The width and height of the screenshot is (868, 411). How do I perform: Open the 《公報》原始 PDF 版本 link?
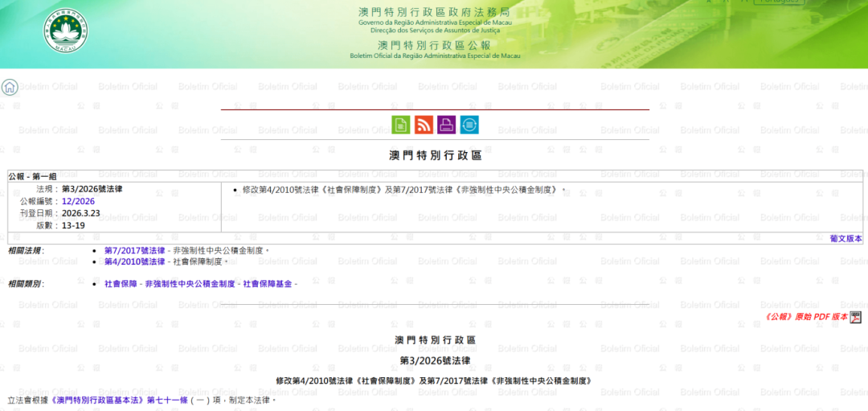[x=806, y=317]
